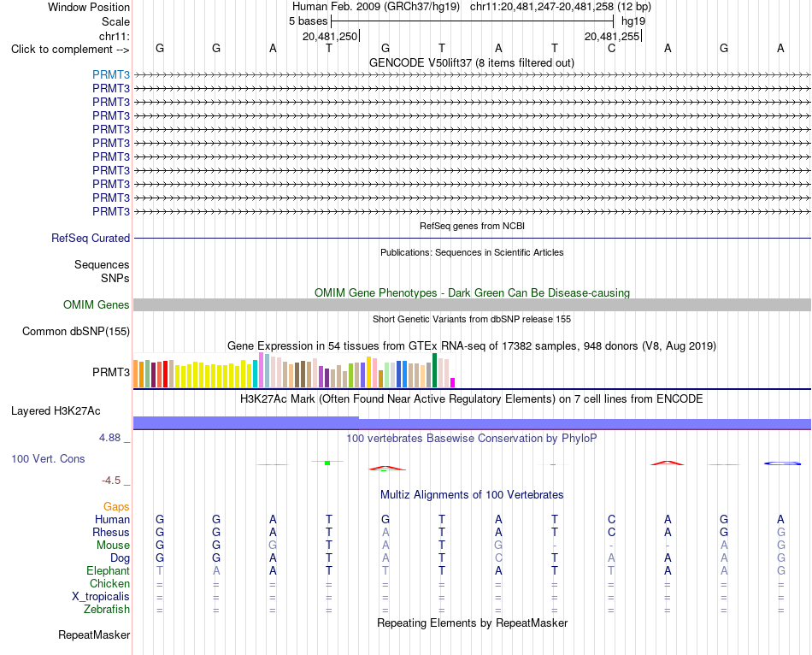
Task: Click 'Repeating Elements by RepeatMasker' title
Action: [x=472, y=623]
